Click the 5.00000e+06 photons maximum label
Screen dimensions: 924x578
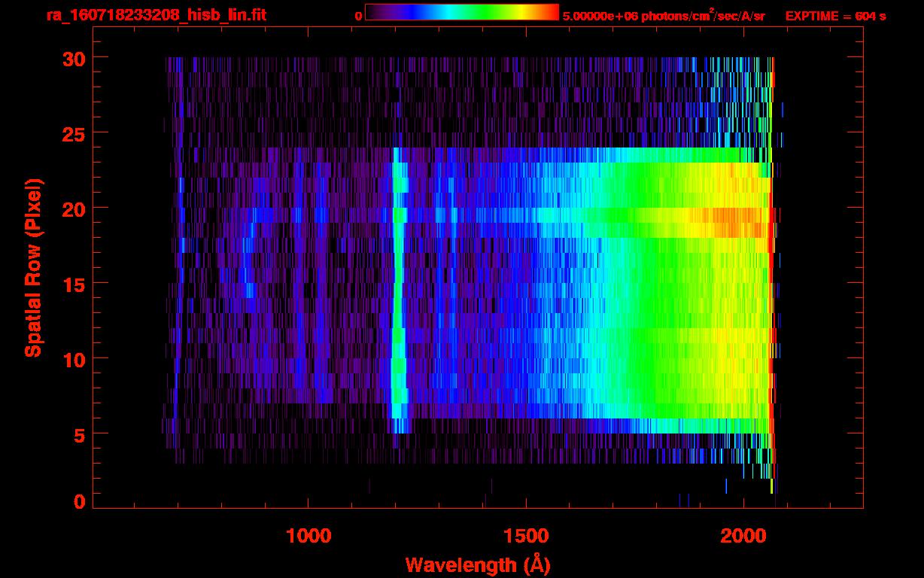coord(663,16)
